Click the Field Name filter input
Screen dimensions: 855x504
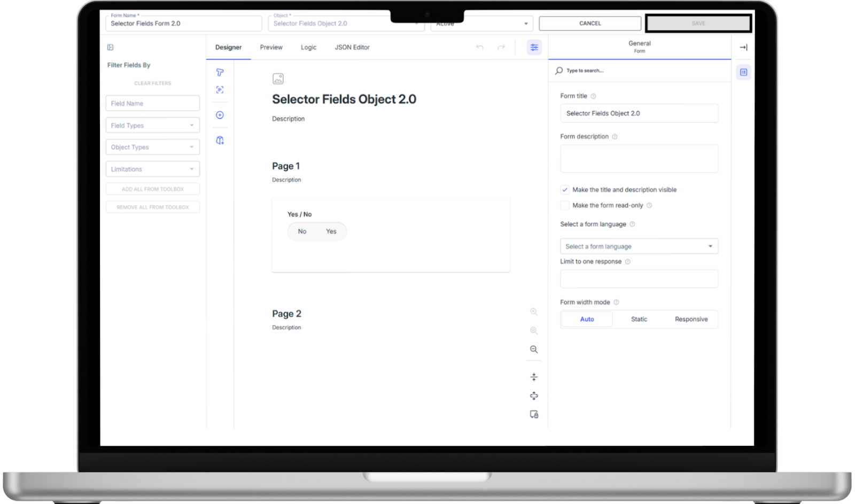click(x=152, y=104)
